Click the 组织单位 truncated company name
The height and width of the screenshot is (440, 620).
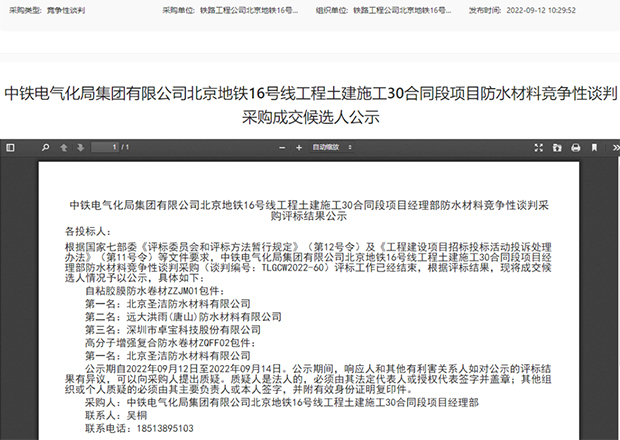402,10
